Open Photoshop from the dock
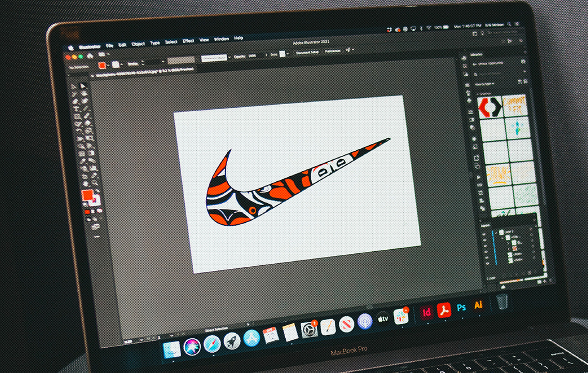This screenshot has width=588, height=373. 461,308
